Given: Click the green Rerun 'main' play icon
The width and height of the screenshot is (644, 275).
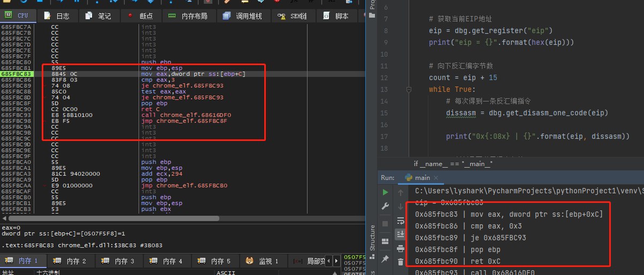Looking at the screenshot, I should (385, 192).
